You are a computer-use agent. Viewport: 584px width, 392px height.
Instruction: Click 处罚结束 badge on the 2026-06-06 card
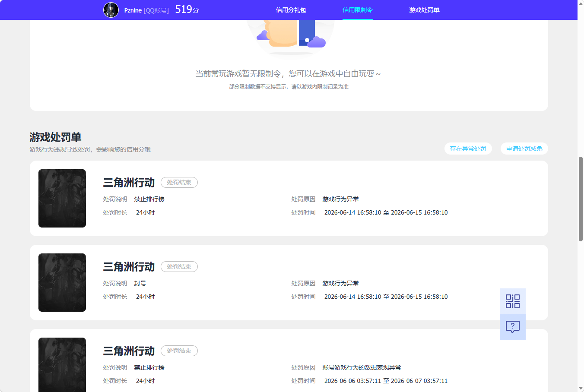pos(179,351)
